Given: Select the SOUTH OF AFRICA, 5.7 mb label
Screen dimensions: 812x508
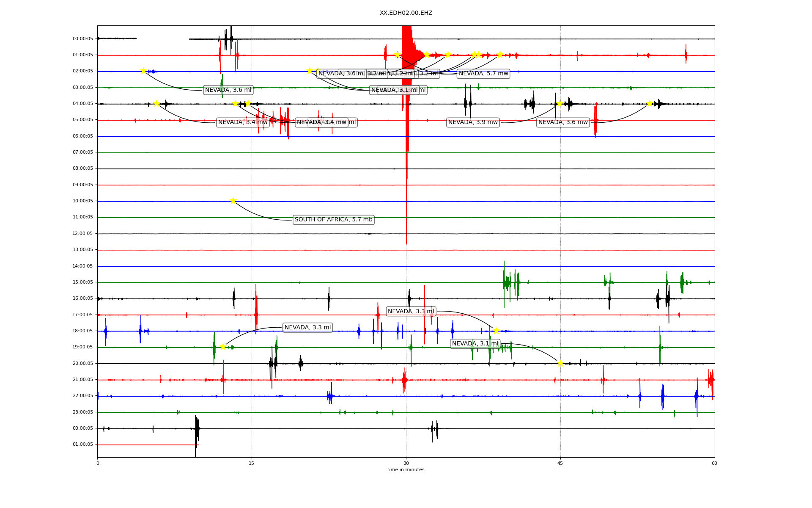Looking at the screenshot, I should (x=333, y=220).
